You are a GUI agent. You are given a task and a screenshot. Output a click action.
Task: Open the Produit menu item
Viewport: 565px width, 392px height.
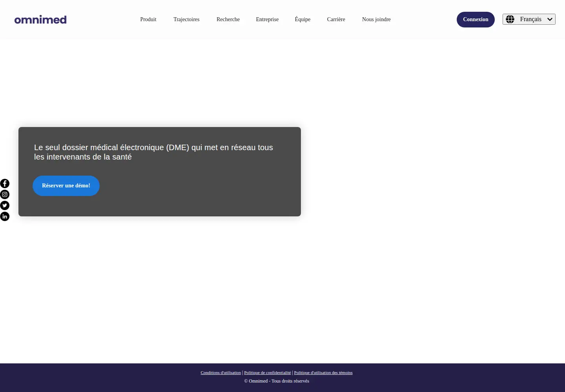pyautogui.click(x=148, y=19)
